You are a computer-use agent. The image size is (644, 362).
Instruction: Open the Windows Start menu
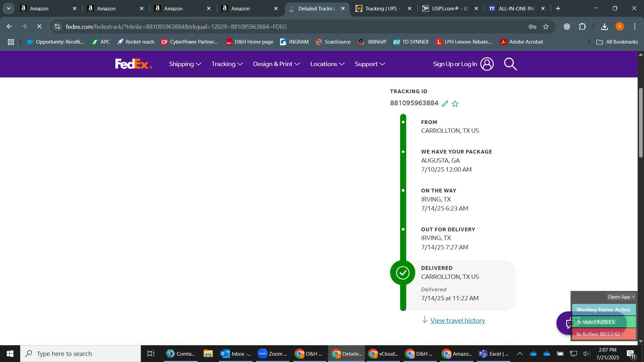click(x=10, y=354)
